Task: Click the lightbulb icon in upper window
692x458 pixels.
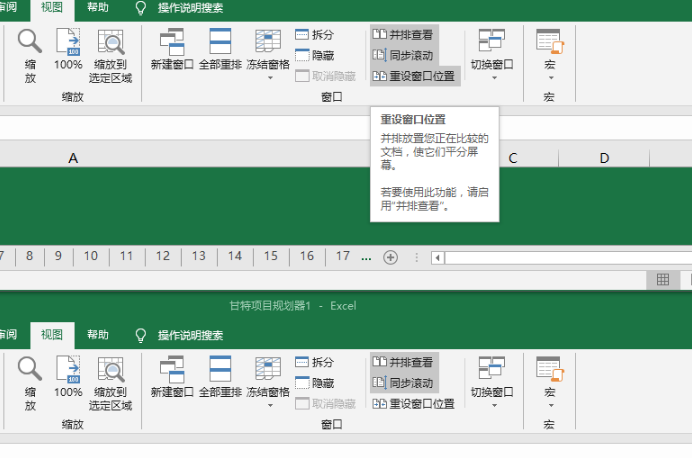Action: tap(140, 8)
